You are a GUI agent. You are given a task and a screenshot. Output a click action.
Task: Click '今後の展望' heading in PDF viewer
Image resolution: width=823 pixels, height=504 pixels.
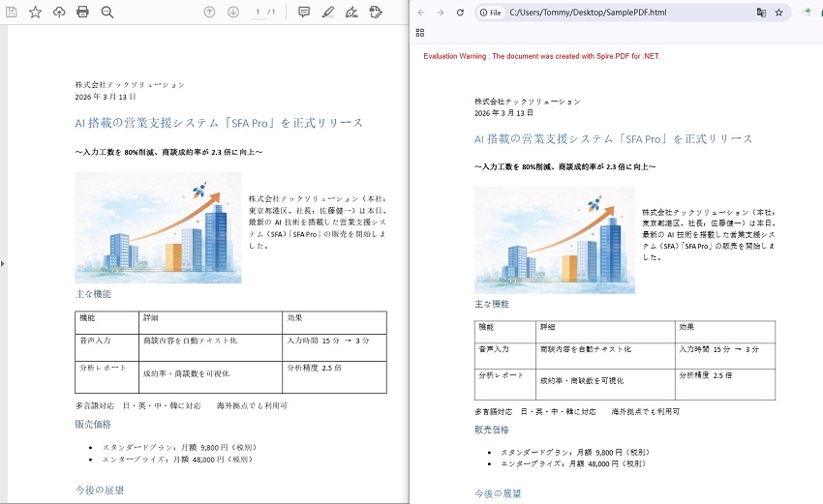pyautogui.click(x=99, y=489)
